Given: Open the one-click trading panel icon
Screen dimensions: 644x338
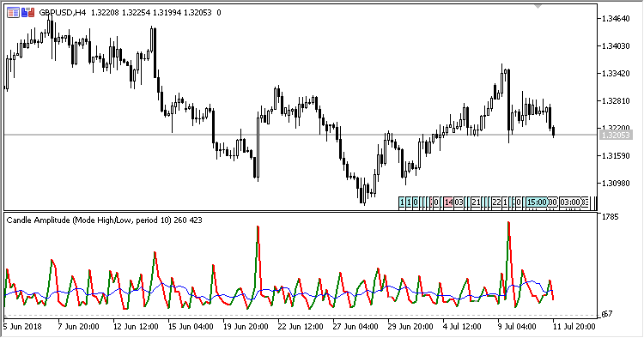Looking at the screenshot, I should pyautogui.click(x=28, y=13).
